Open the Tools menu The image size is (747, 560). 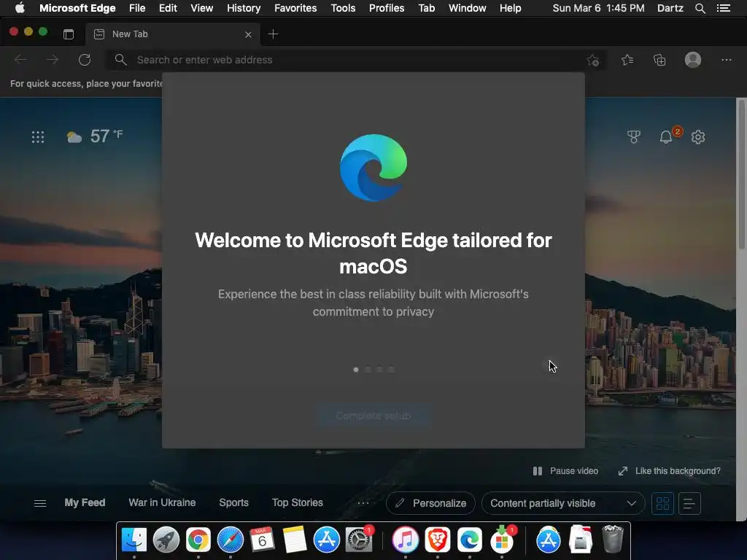tap(343, 8)
